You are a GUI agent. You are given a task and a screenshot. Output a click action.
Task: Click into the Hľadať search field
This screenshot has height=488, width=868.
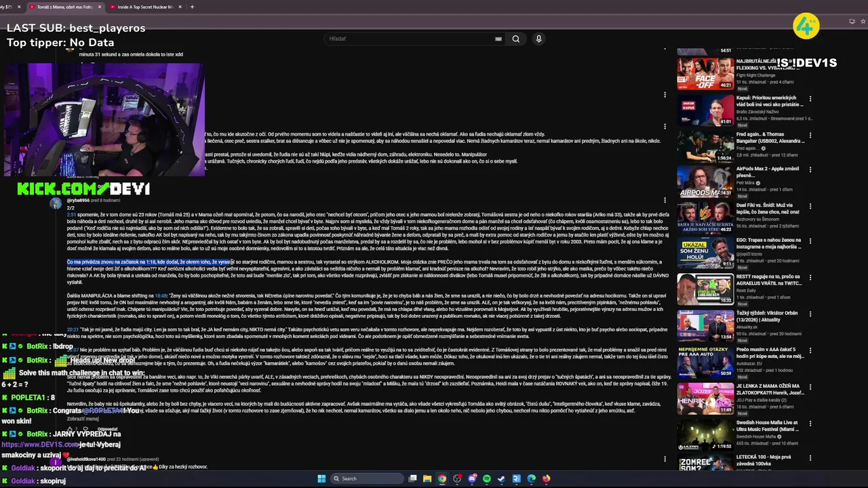(410, 39)
